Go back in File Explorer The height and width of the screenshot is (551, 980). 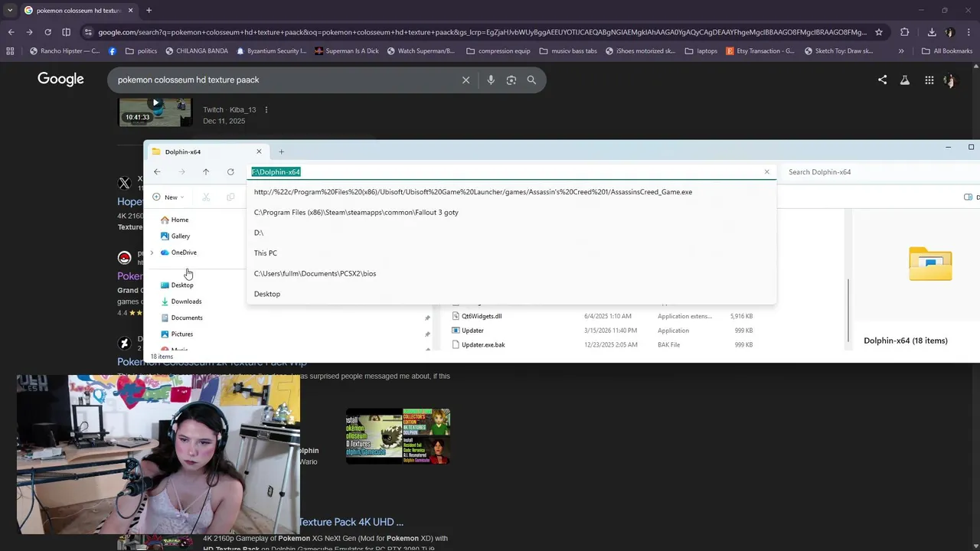157,172
